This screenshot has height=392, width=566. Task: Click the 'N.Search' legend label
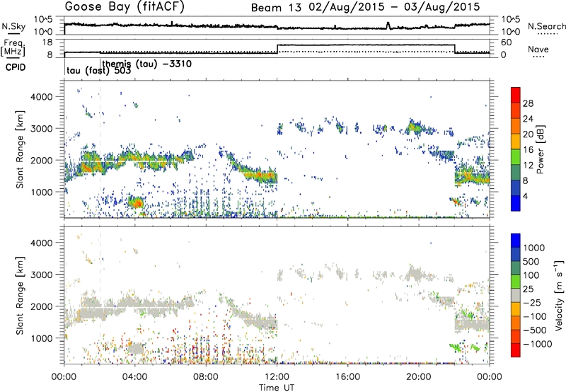click(546, 26)
